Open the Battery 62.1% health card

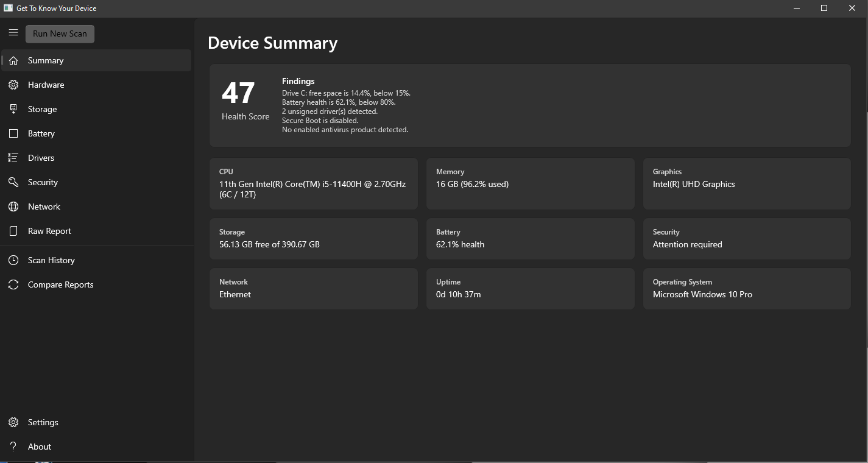pyautogui.click(x=531, y=239)
